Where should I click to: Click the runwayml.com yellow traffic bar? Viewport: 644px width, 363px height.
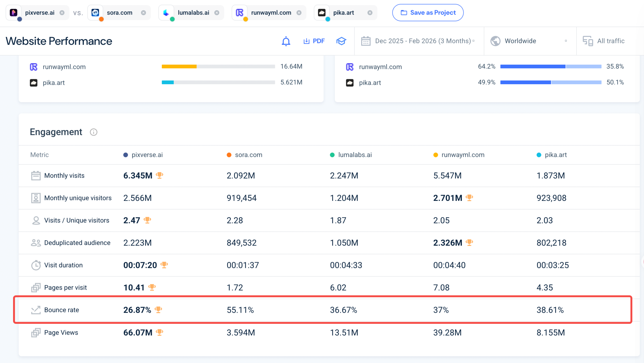coord(179,67)
